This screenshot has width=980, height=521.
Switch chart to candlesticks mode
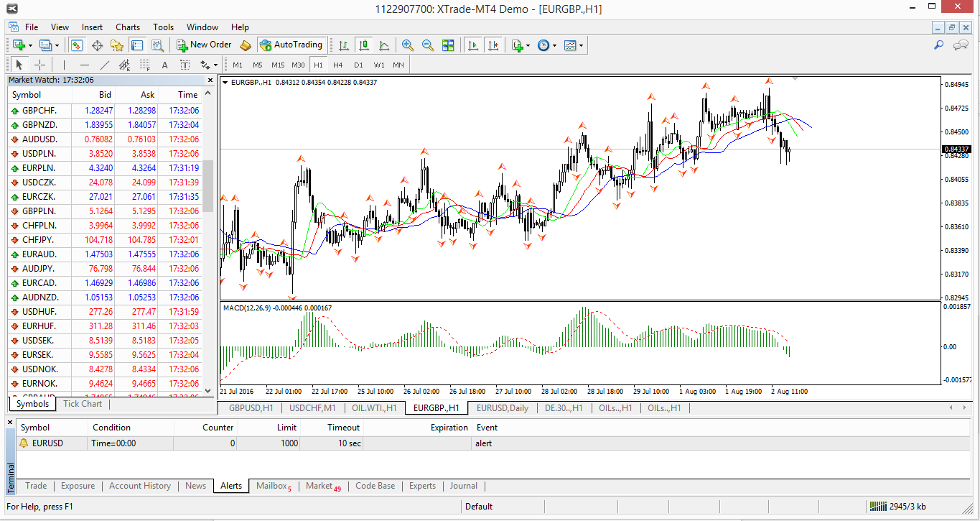[x=364, y=45]
